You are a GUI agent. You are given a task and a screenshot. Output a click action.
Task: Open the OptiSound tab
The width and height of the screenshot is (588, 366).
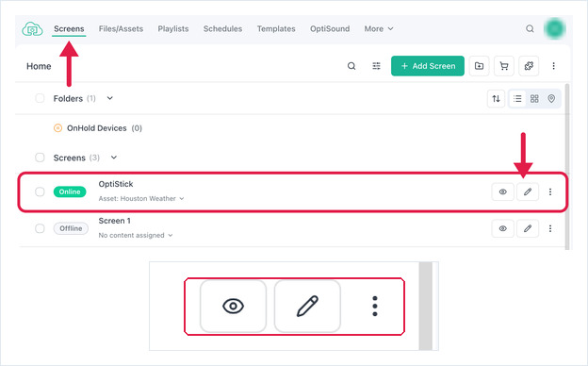click(330, 29)
